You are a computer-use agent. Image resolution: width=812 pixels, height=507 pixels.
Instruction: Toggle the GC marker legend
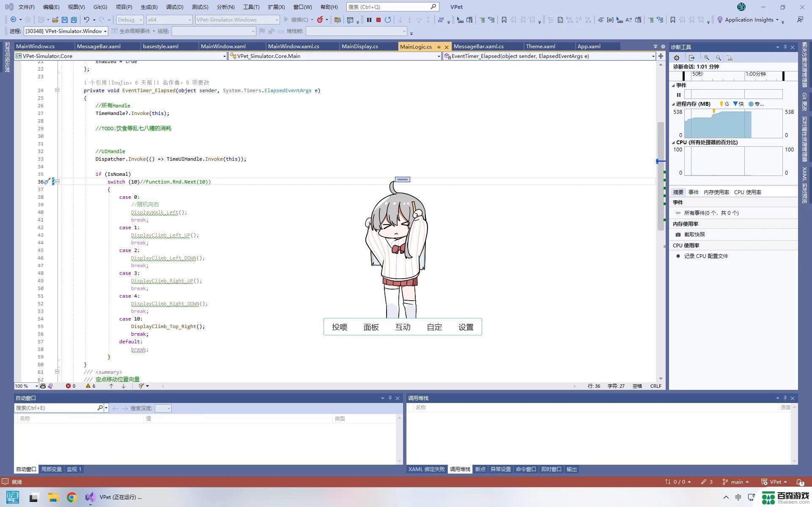click(x=724, y=104)
